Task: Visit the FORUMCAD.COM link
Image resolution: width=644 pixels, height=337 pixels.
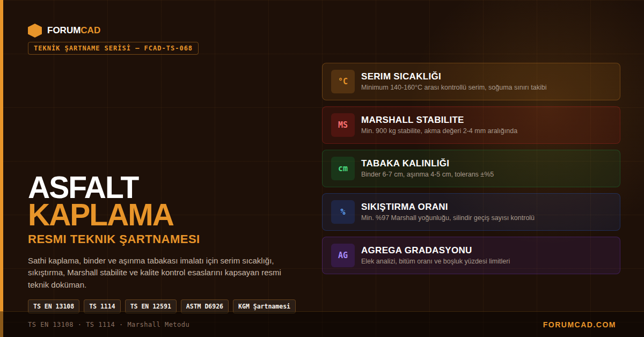Action: 580,325
